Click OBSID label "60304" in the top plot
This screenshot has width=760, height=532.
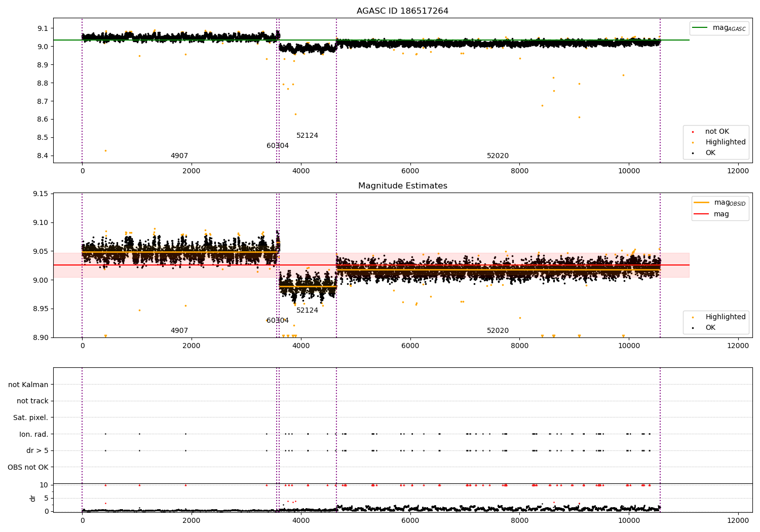click(x=278, y=146)
